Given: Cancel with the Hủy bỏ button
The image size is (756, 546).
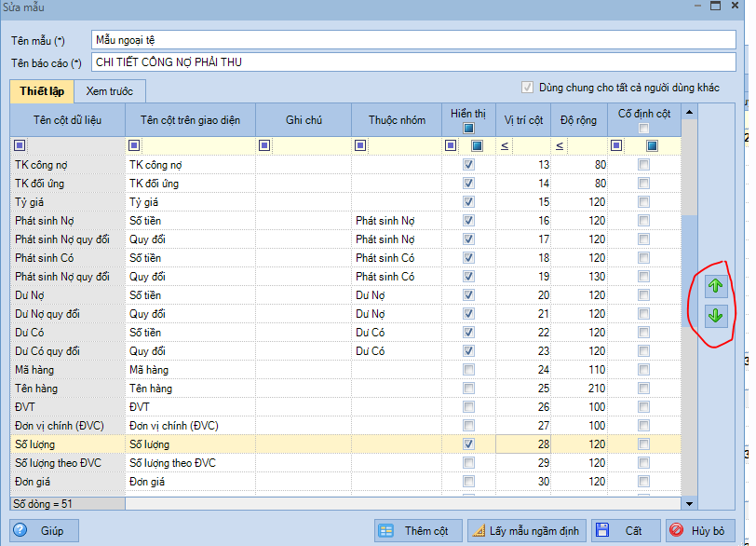Looking at the screenshot, I should [700, 530].
